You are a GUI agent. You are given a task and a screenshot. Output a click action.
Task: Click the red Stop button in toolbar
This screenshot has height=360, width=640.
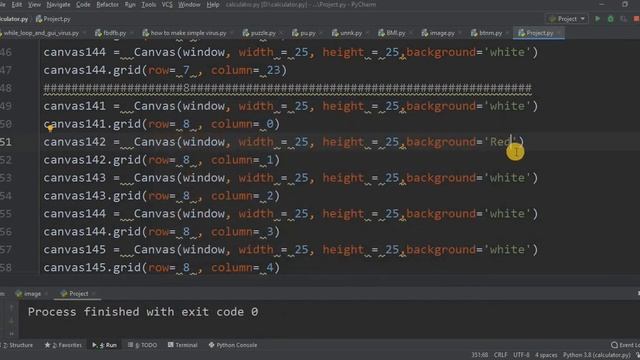click(636, 19)
